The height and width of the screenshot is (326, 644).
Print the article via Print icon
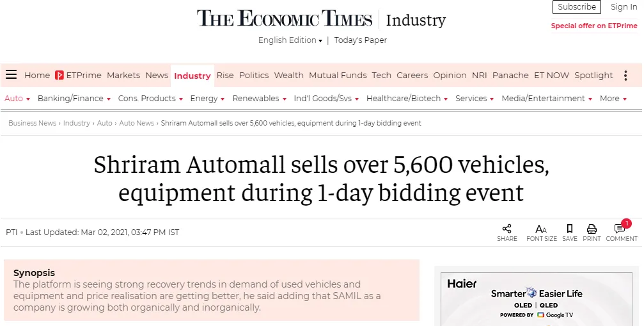point(592,229)
